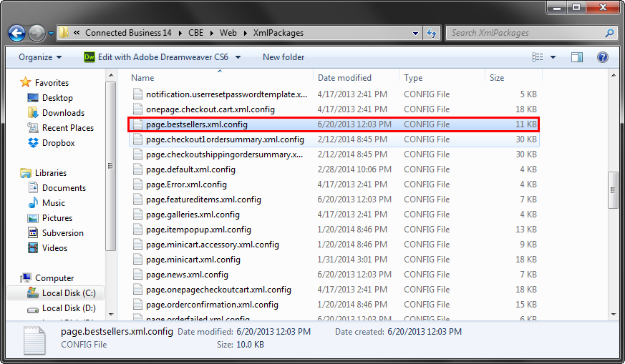This screenshot has height=364, width=625.
Task: Click the Refresh button beside address bar
Action: (x=432, y=33)
